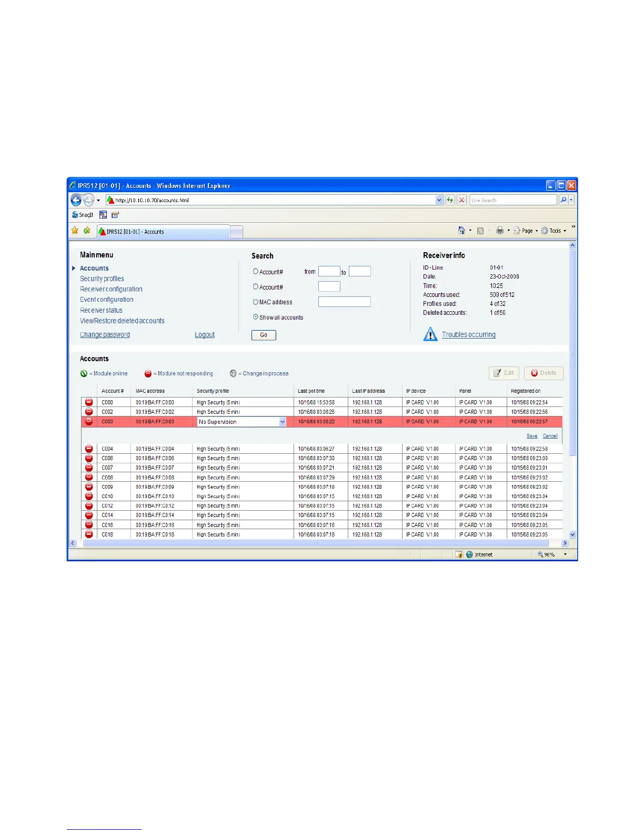Select the MAC address radio button
Viewport: 644px width, 834px height.
(256, 302)
